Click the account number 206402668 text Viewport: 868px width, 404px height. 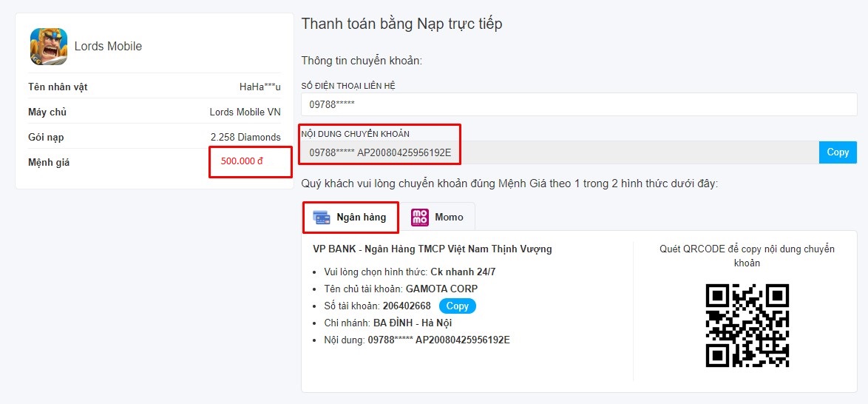(407, 306)
